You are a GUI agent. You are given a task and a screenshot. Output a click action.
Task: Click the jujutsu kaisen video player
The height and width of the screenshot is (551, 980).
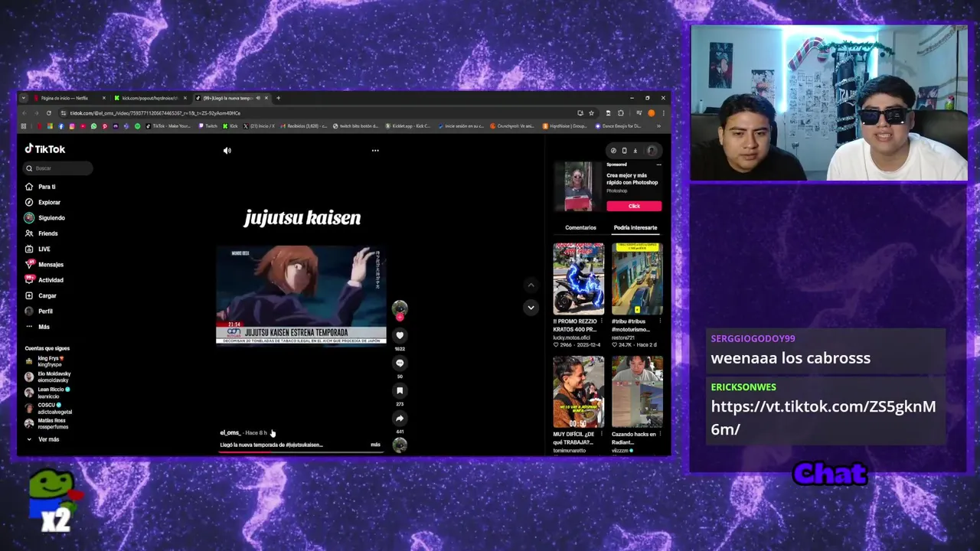coord(302,295)
